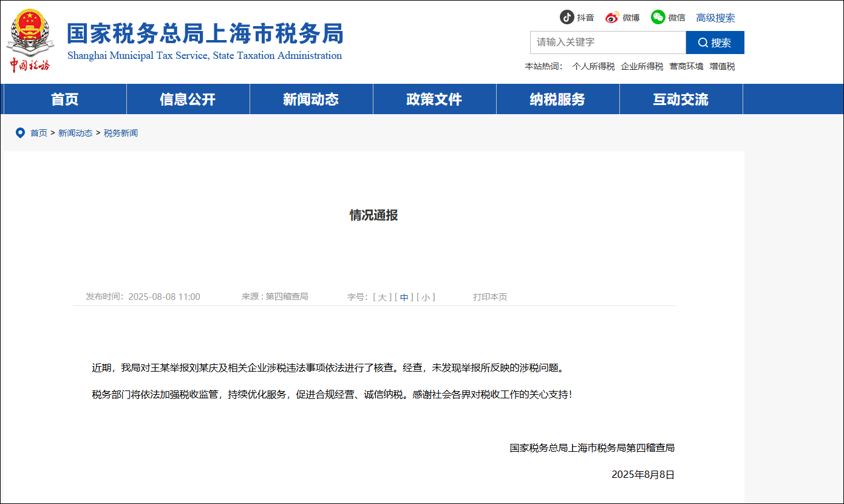Type in the 请输入关键字 search field
The width and height of the screenshot is (844, 504).
607,43
